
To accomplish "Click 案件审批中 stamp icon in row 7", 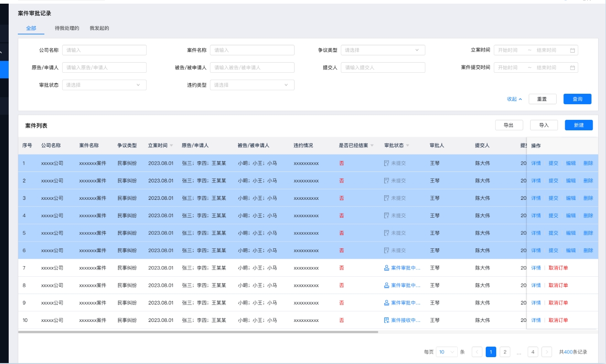I will pyautogui.click(x=386, y=268).
